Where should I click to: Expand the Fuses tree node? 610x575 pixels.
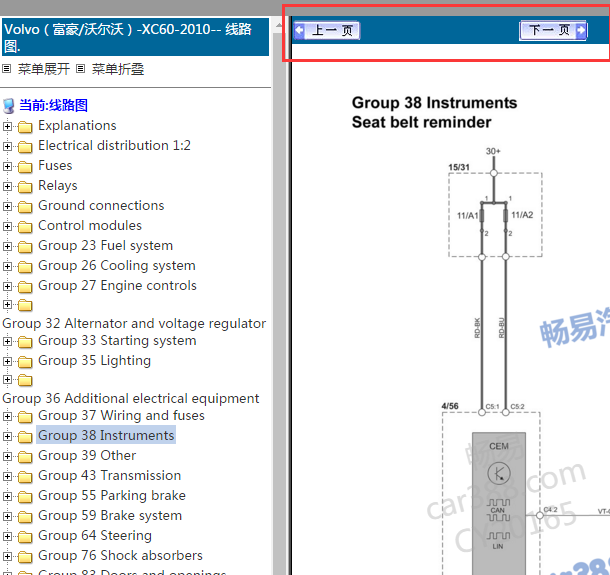pyautogui.click(x=7, y=167)
